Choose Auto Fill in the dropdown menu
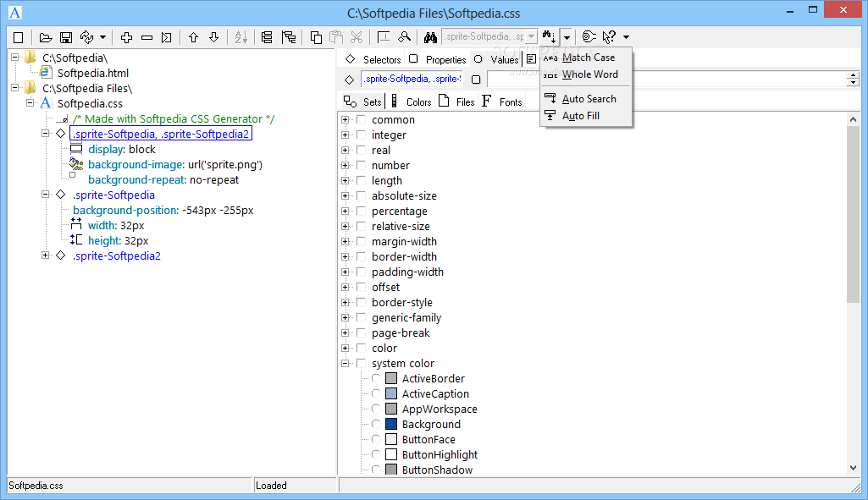 pos(586,116)
